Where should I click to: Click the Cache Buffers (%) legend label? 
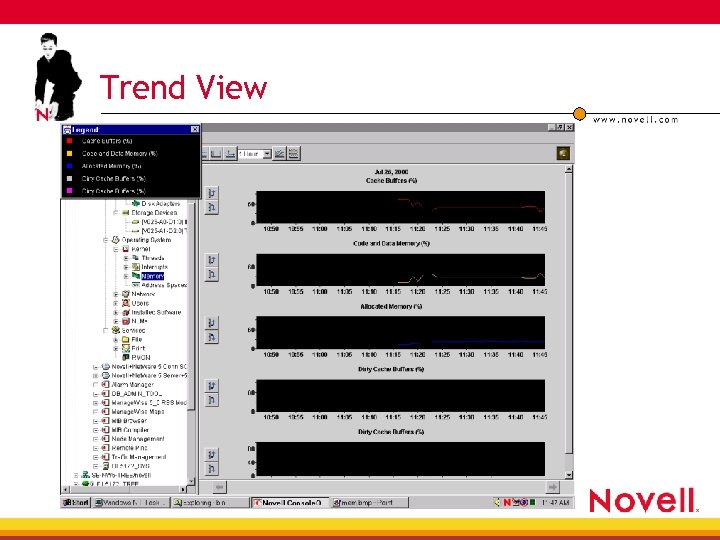click(x=107, y=141)
